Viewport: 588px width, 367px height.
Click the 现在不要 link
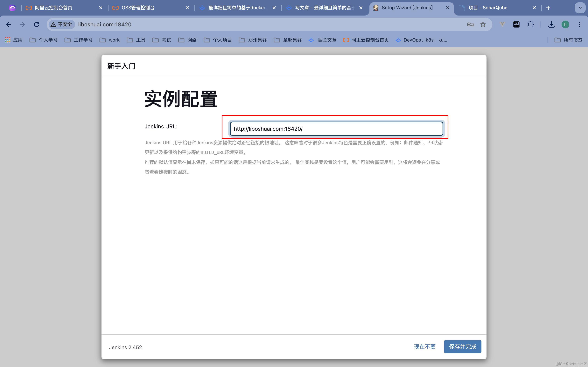coord(425,347)
